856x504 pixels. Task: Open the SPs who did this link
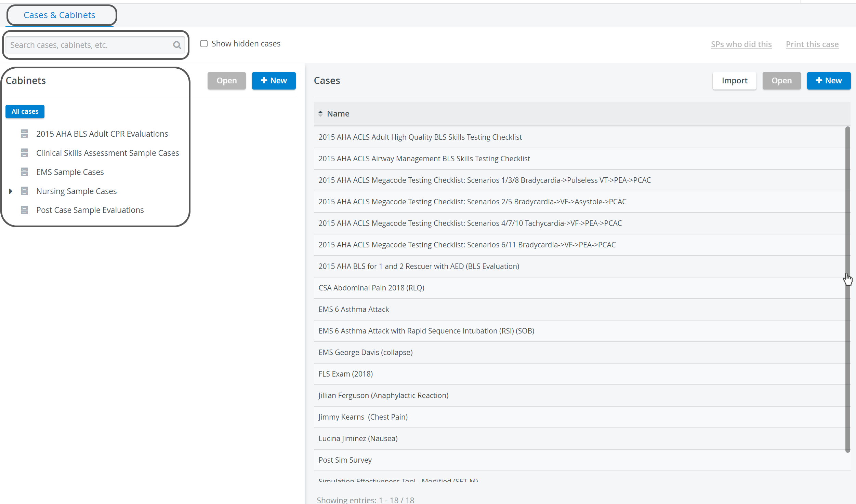(741, 44)
